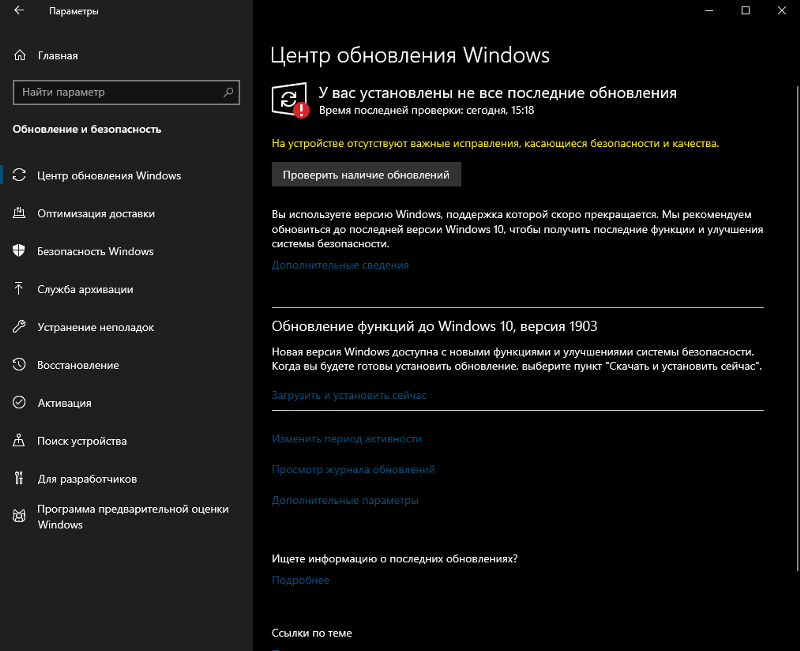Click the back arrow in the title bar

19,10
